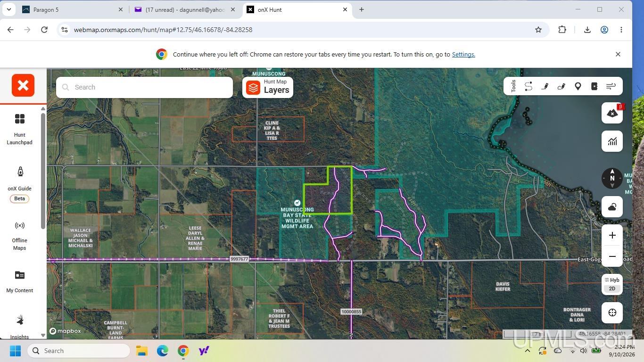644x362 pixels.
Task: Click the 9997677 road marker
Action: click(239, 259)
